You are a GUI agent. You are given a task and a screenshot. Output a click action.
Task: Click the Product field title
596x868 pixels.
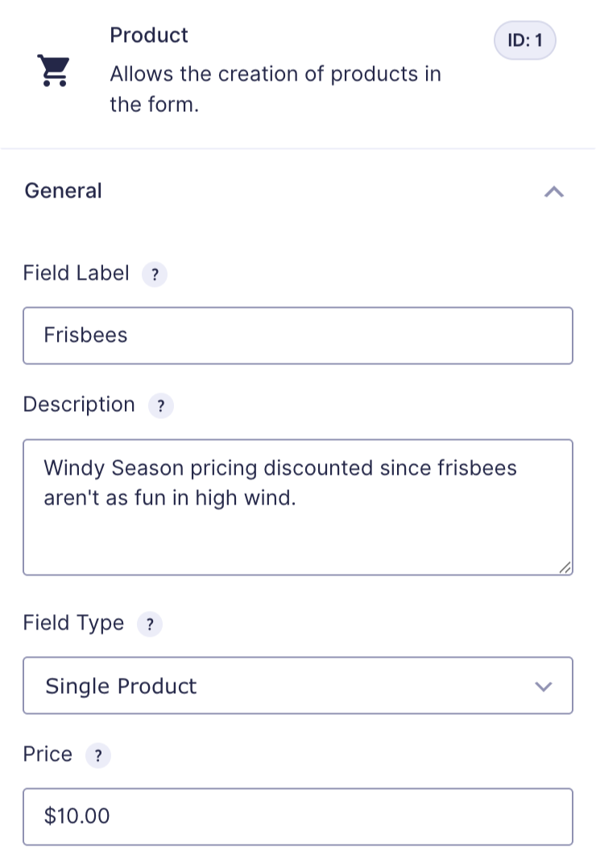coord(149,35)
